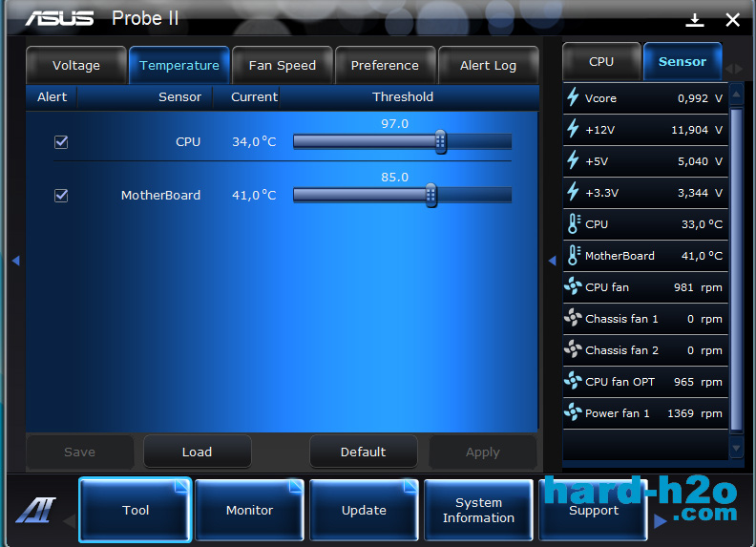The image size is (756, 547).
Task: Show previous bottom menu items with left arrow
Action: tap(70, 521)
